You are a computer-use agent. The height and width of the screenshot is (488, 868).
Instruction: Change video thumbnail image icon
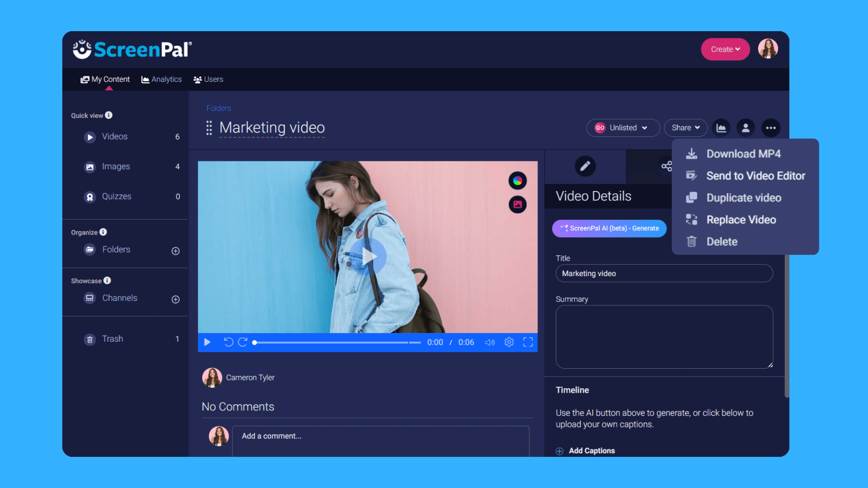[x=518, y=205]
